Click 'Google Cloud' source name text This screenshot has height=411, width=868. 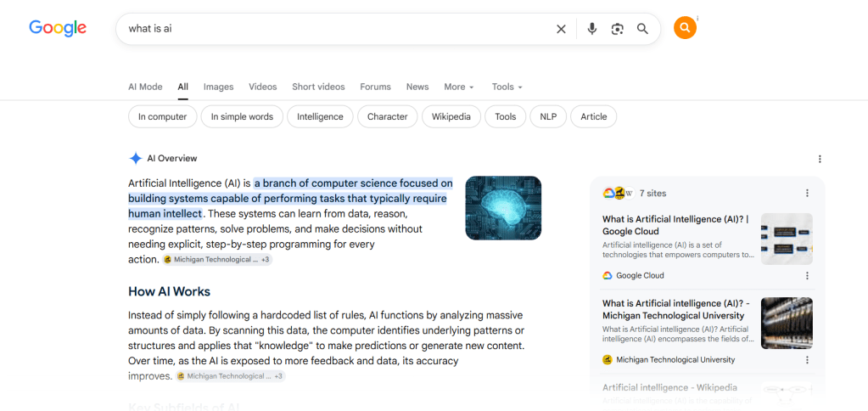[640, 275]
